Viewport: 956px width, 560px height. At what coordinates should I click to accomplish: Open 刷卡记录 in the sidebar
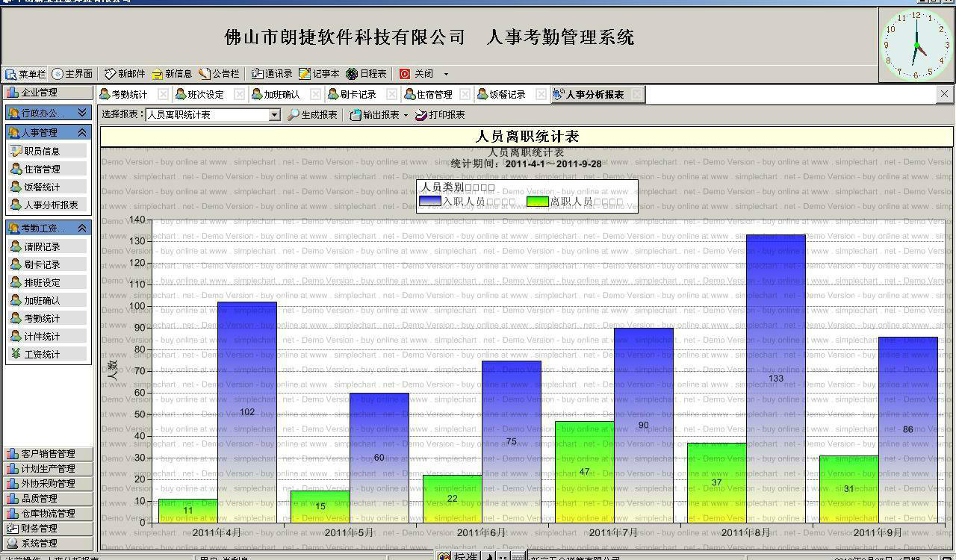tap(48, 264)
